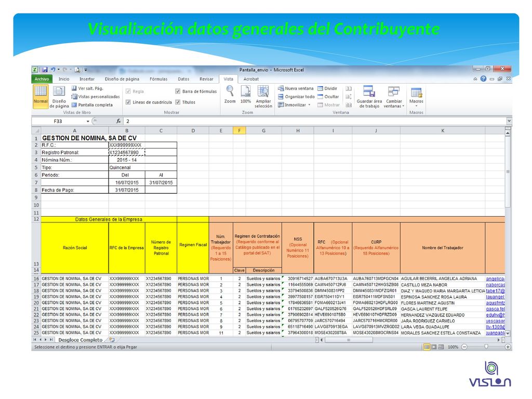532x399 pixels.
Task: Open the agusfmtz email link in row 20
Action: pyautogui.click(x=495, y=303)
